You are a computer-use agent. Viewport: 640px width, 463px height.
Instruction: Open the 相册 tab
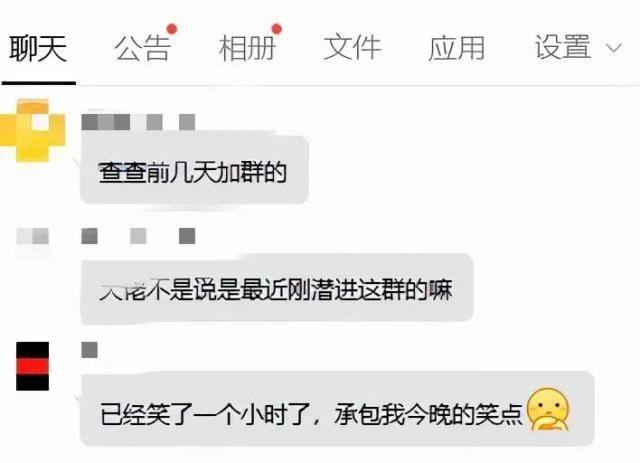247,49
